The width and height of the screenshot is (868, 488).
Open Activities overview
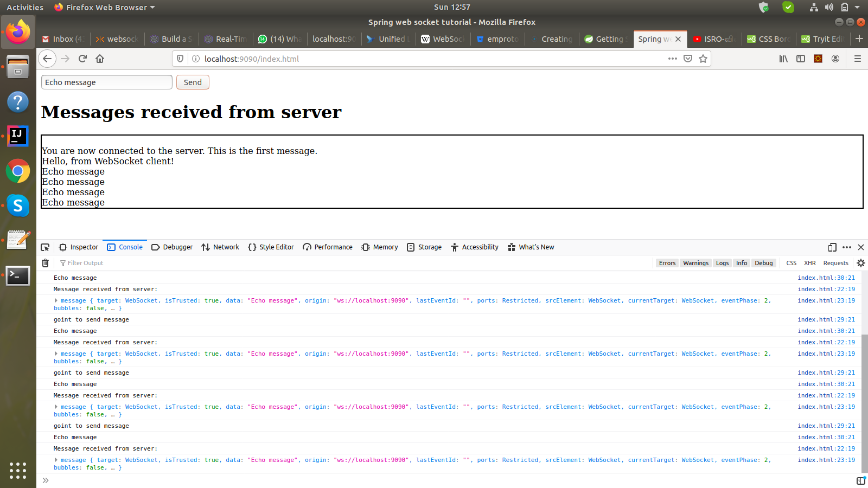[25, 7]
